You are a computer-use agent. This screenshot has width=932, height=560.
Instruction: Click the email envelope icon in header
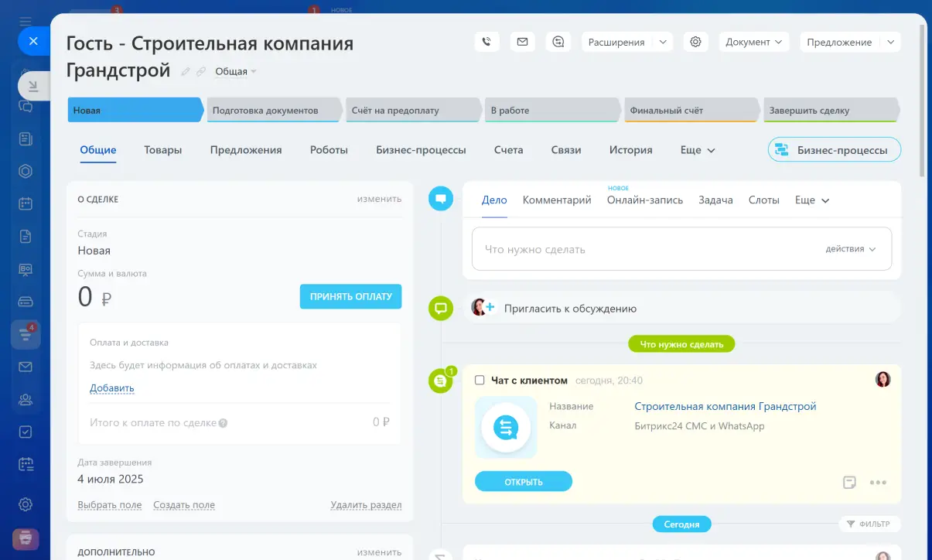522,43
